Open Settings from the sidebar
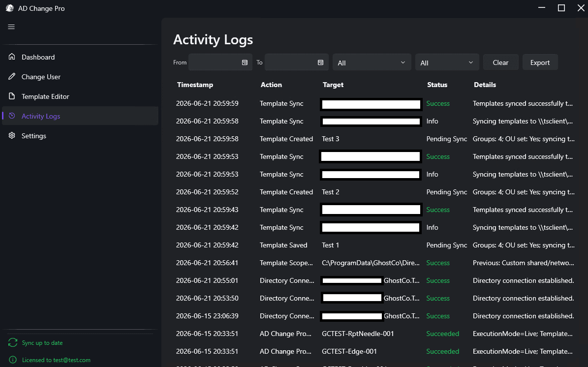Viewport: 588px width, 367px height. pos(80,136)
